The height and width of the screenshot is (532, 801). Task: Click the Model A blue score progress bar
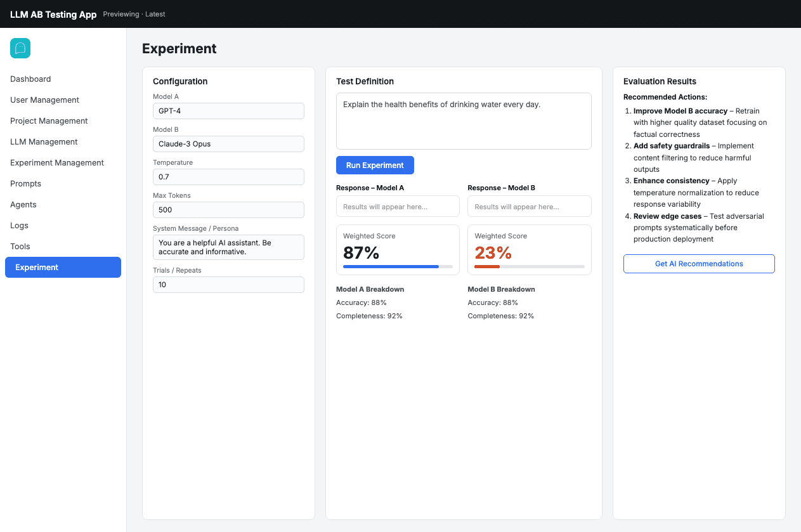[398, 266]
